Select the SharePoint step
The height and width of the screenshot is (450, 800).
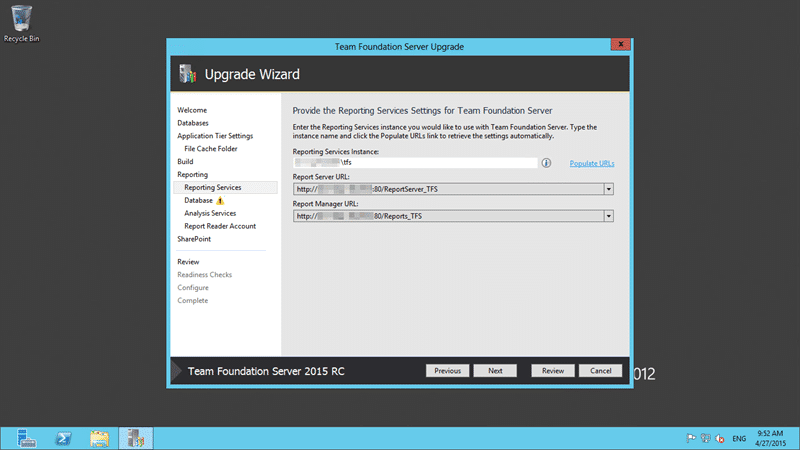[194, 239]
